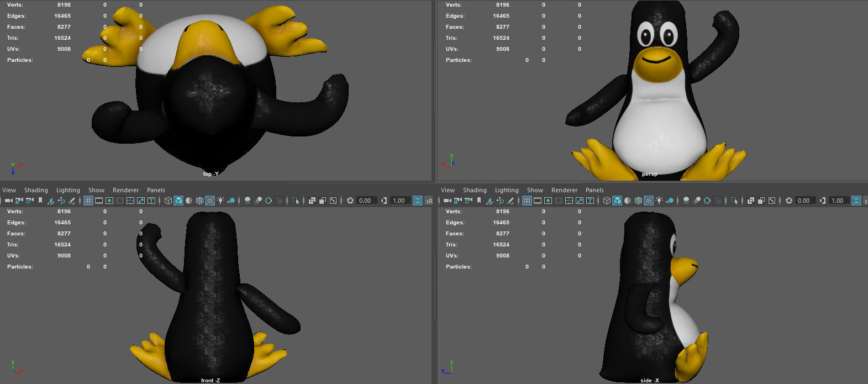The height and width of the screenshot is (384, 868).
Task: Open View menu in side -X panel
Action: click(448, 190)
